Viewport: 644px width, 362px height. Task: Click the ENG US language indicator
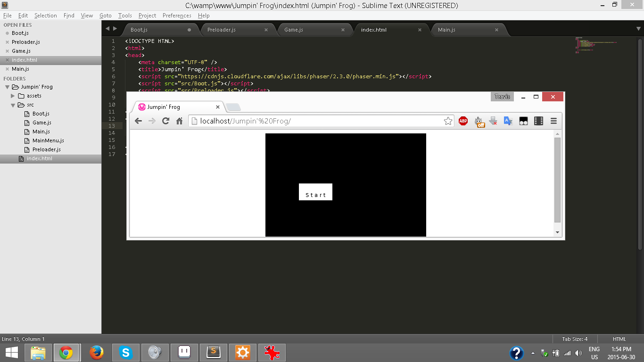[x=594, y=353]
